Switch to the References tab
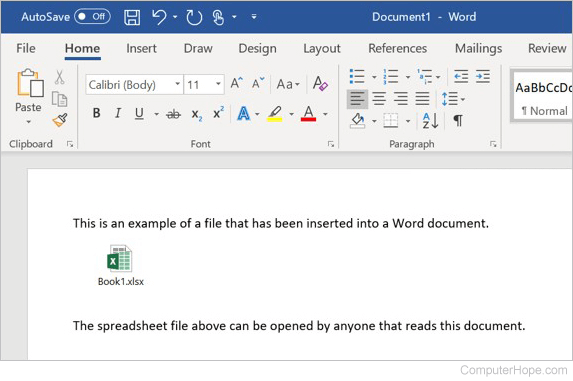The height and width of the screenshot is (381, 573). (x=398, y=48)
